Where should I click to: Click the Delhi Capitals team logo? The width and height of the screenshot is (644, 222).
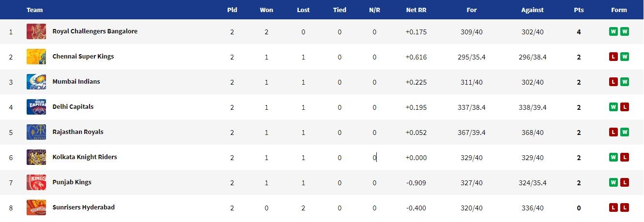coord(36,107)
